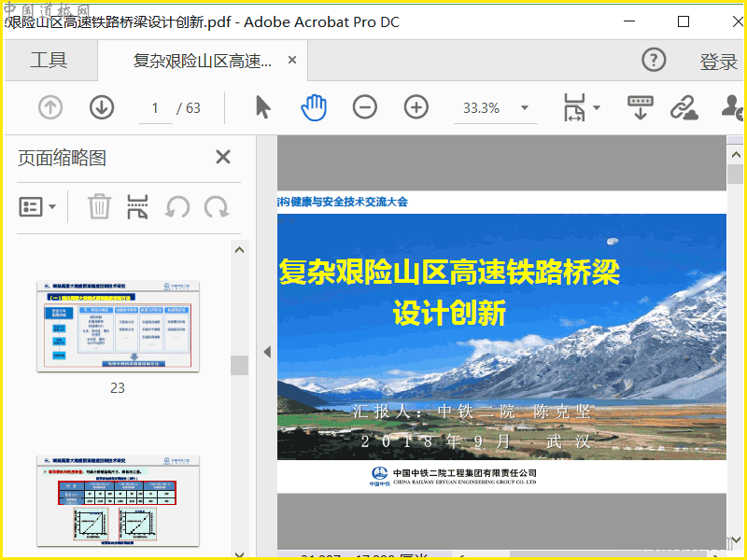This screenshot has height=560, width=747.
Task: Open the thumbnail options list icon
Action: click(x=37, y=206)
